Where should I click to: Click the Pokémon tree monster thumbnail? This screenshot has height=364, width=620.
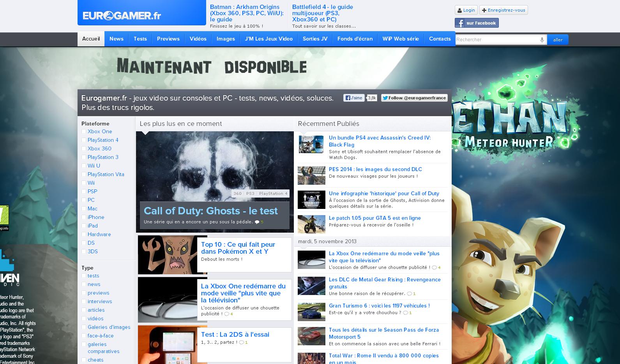tap(168, 254)
